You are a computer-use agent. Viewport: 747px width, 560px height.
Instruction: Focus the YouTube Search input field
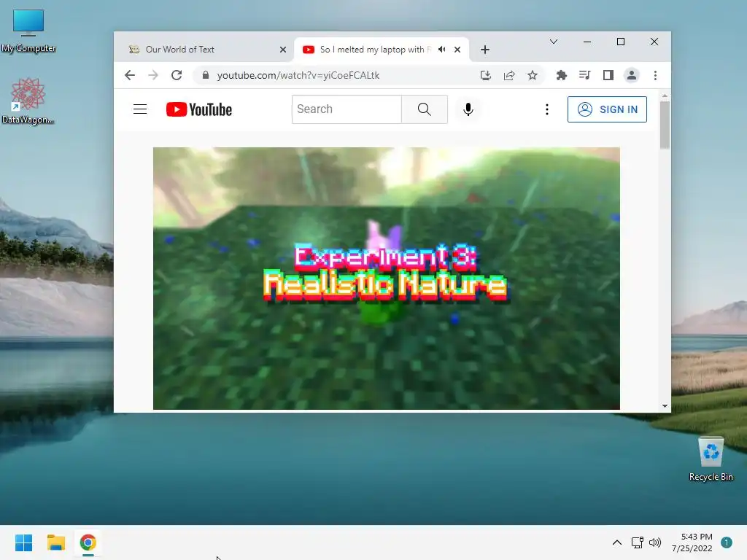(347, 109)
